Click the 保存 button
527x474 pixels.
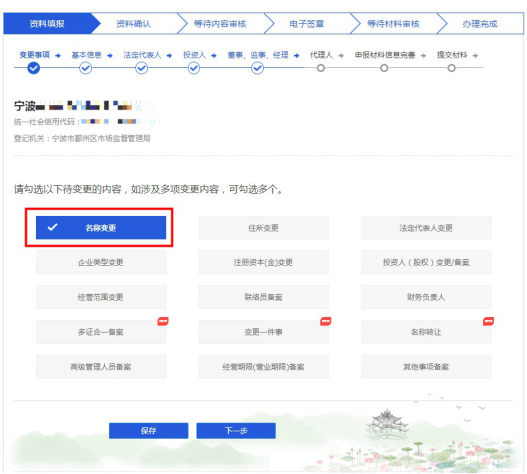[x=149, y=431]
